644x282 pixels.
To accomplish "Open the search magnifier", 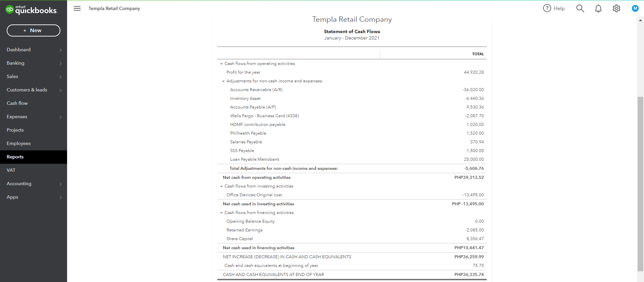I will pyautogui.click(x=580, y=8).
